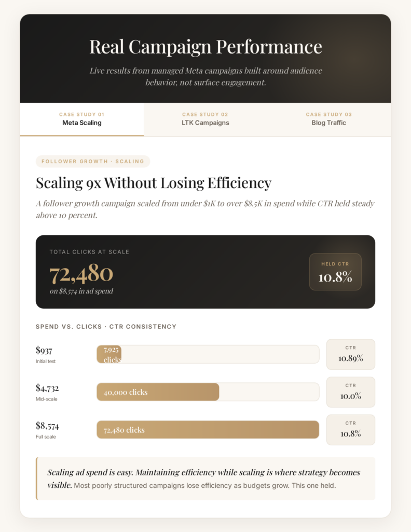Click the CTR 10.89% box
The height and width of the screenshot is (532, 411).
click(x=351, y=354)
